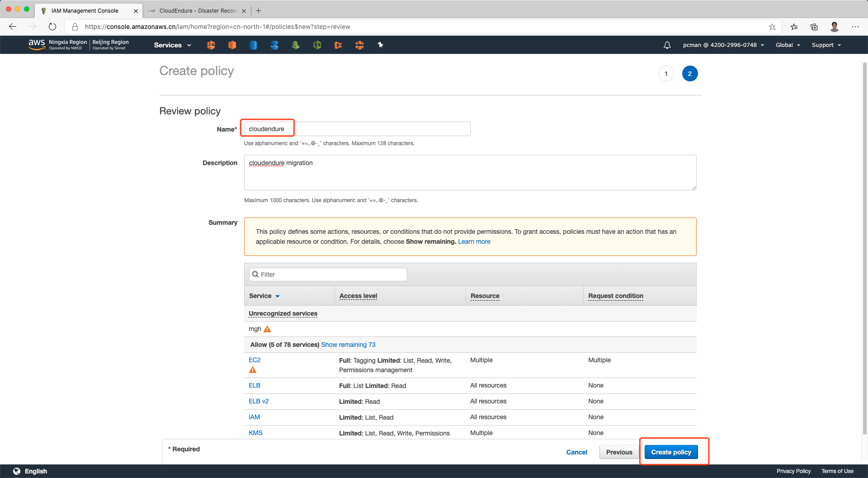
Task: Click the AWS logo in the console header
Action: [x=36, y=44]
